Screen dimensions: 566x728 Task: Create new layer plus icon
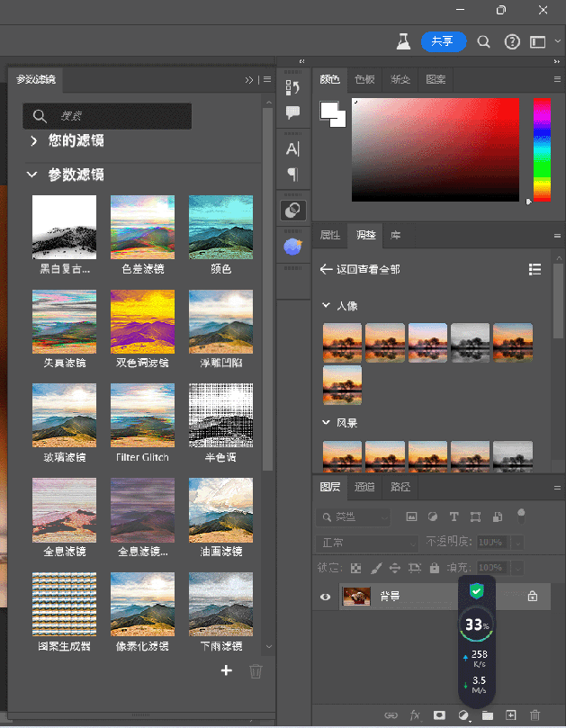click(511, 715)
